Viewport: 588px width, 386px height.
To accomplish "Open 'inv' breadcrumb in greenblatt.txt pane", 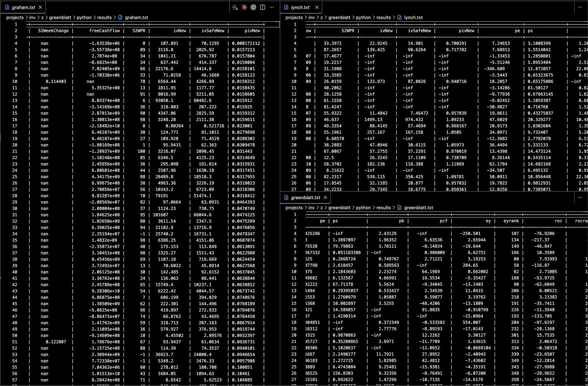I will (x=311, y=208).
